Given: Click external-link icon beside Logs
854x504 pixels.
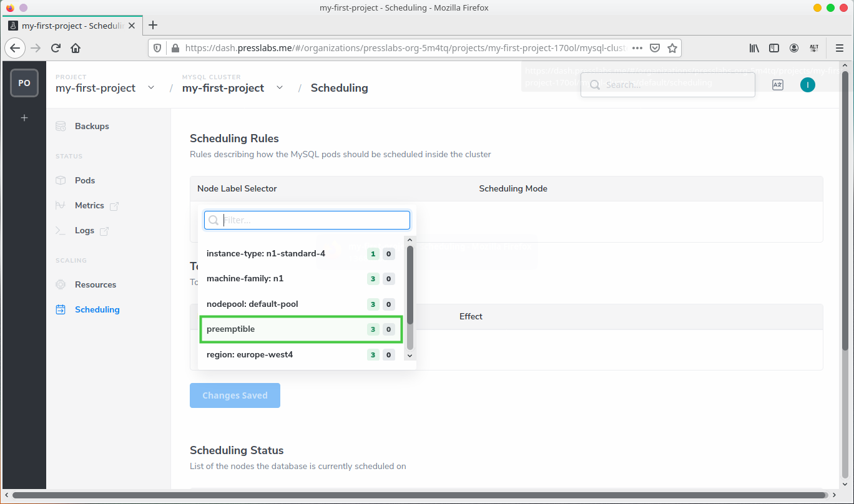Looking at the screenshot, I should pyautogui.click(x=104, y=231).
